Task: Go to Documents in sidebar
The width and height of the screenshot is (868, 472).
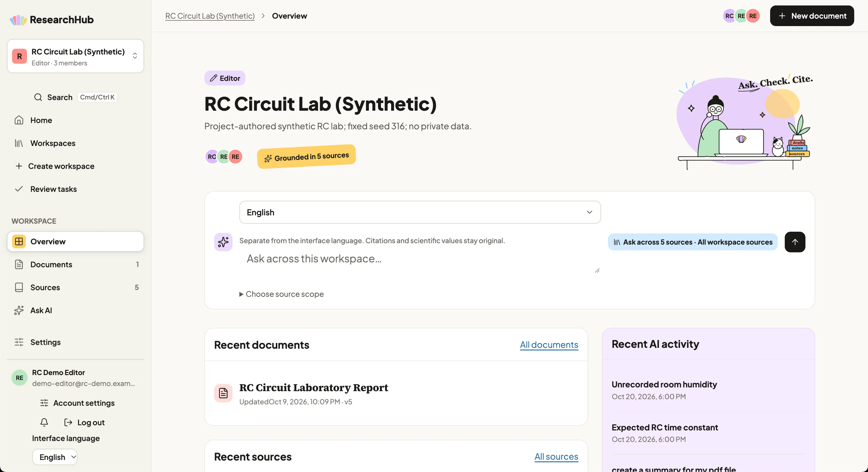Action: [x=75, y=264]
